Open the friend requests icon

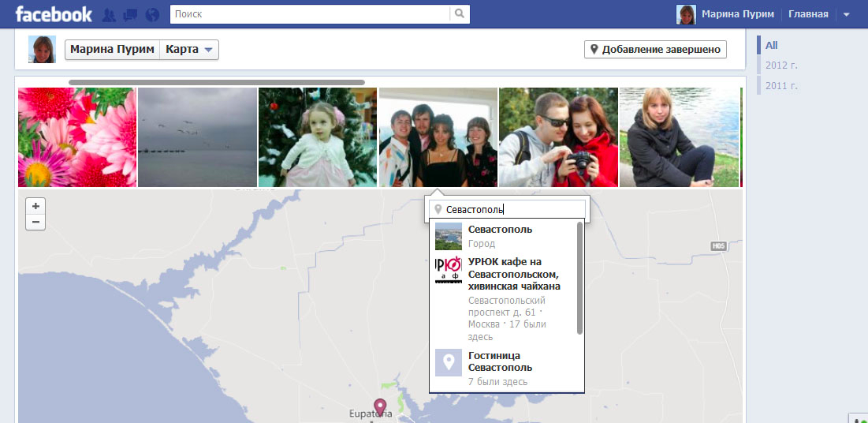click(x=109, y=15)
